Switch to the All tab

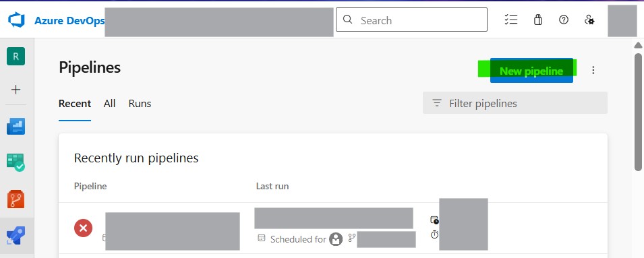pyautogui.click(x=109, y=104)
